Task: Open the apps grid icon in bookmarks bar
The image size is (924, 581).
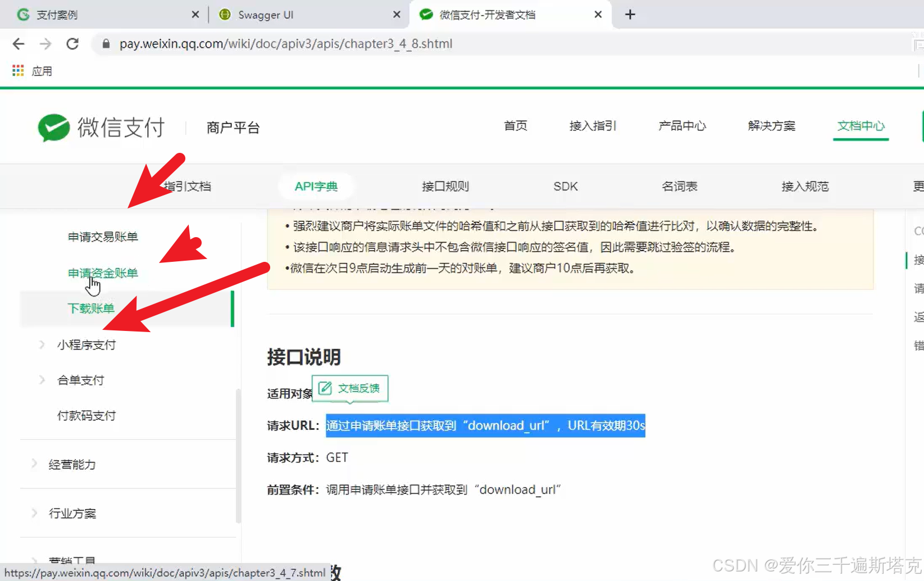Action: (x=18, y=71)
